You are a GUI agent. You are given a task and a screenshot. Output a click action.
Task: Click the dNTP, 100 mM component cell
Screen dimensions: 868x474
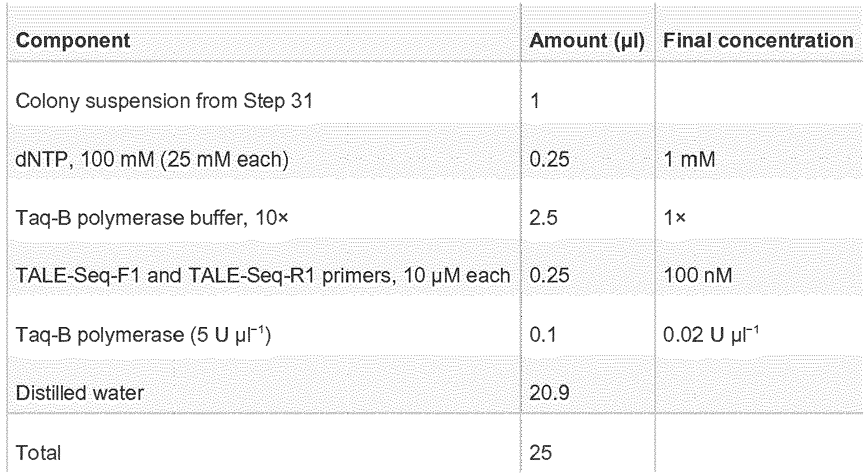click(152, 159)
